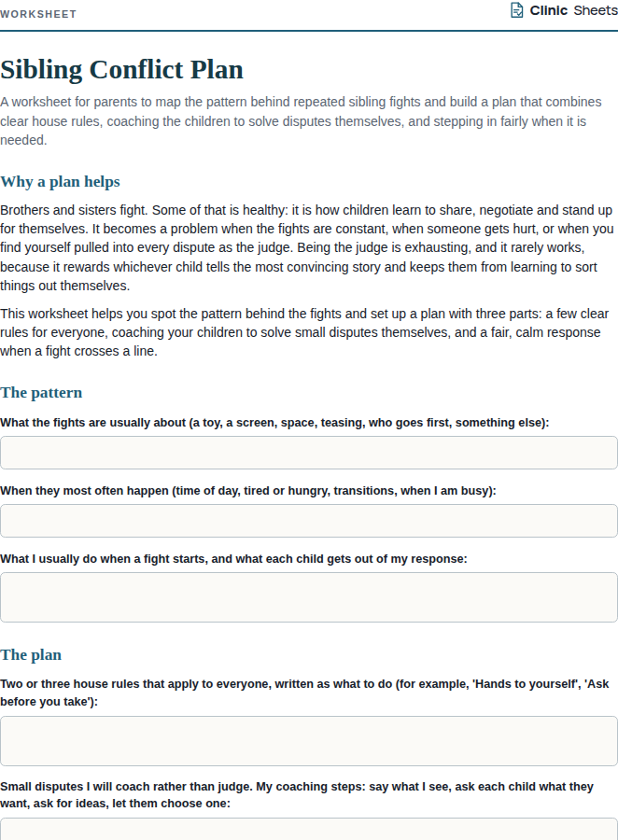Focus the field for what fights are about
Image resolution: width=618 pixels, height=840 pixels.
click(309, 453)
